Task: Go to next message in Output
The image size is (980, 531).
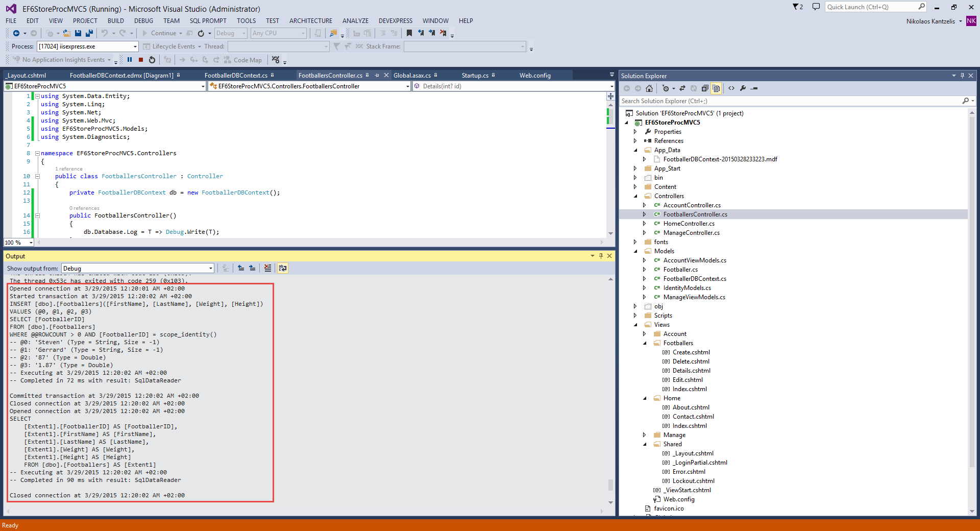Action: [x=252, y=268]
